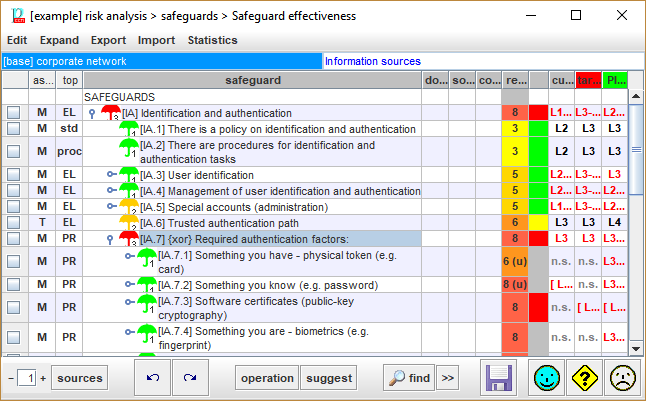
Task: Tick the checkbox for User identification row
Action: [13, 175]
